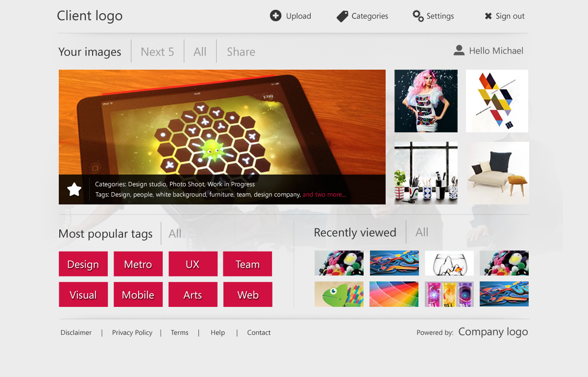This screenshot has height=377, width=588.
Task: Click the Sign out X icon
Action: pyautogui.click(x=488, y=16)
